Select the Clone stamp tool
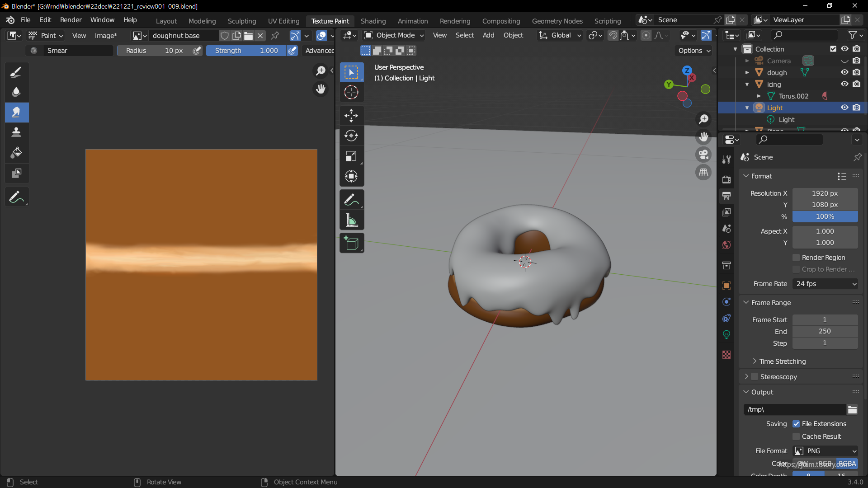The image size is (868, 488). [x=17, y=132]
